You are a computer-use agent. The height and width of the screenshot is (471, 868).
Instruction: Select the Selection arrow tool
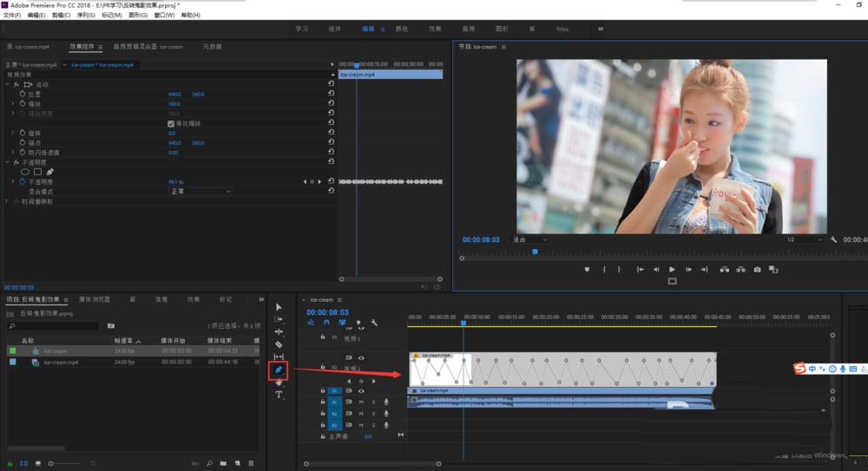click(279, 307)
